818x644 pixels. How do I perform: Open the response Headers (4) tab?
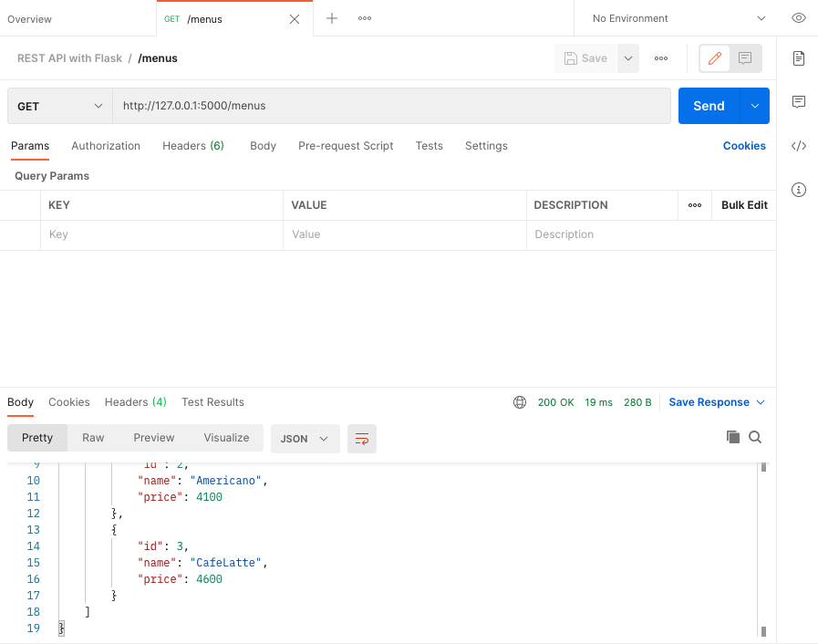pos(136,402)
